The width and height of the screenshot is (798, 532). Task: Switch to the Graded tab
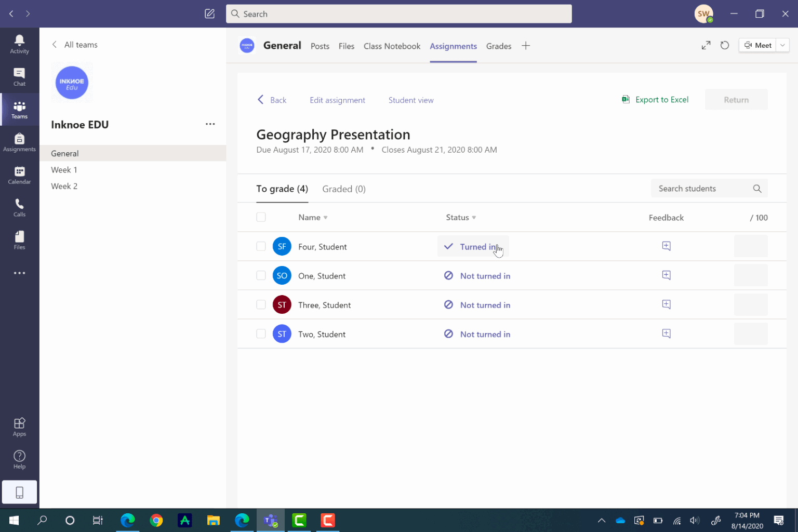click(343, 189)
